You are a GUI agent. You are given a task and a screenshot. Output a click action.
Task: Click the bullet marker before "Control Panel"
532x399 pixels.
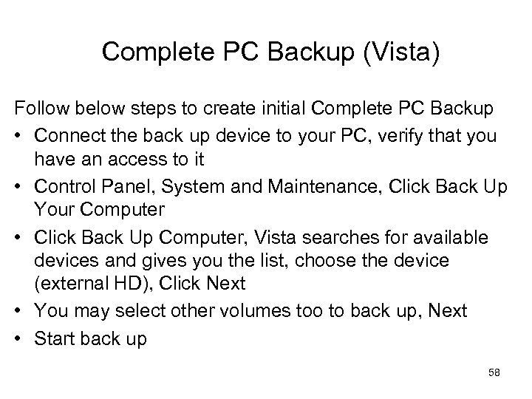coord(21,187)
